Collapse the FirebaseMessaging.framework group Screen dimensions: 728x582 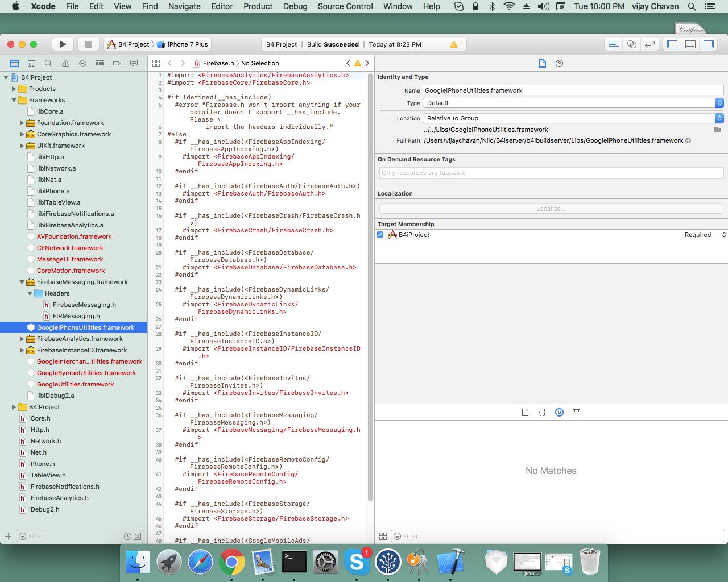tap(22, 282)
